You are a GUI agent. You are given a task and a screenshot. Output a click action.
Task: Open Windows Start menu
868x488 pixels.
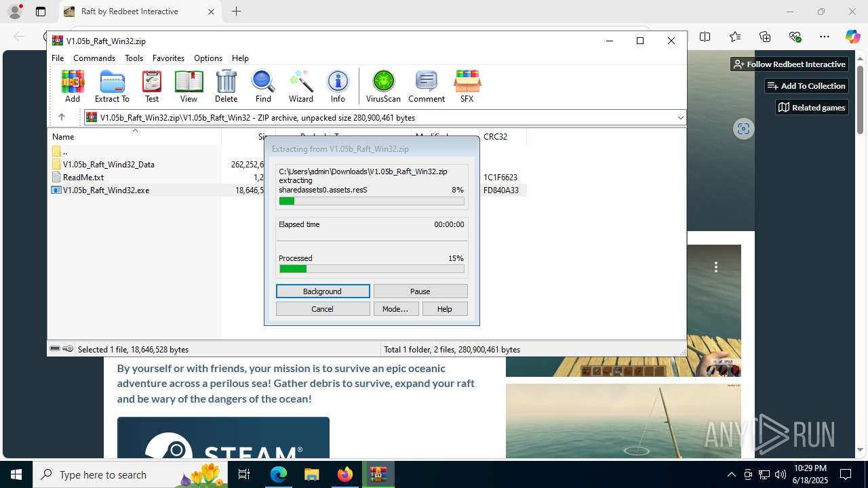point(16,474)
